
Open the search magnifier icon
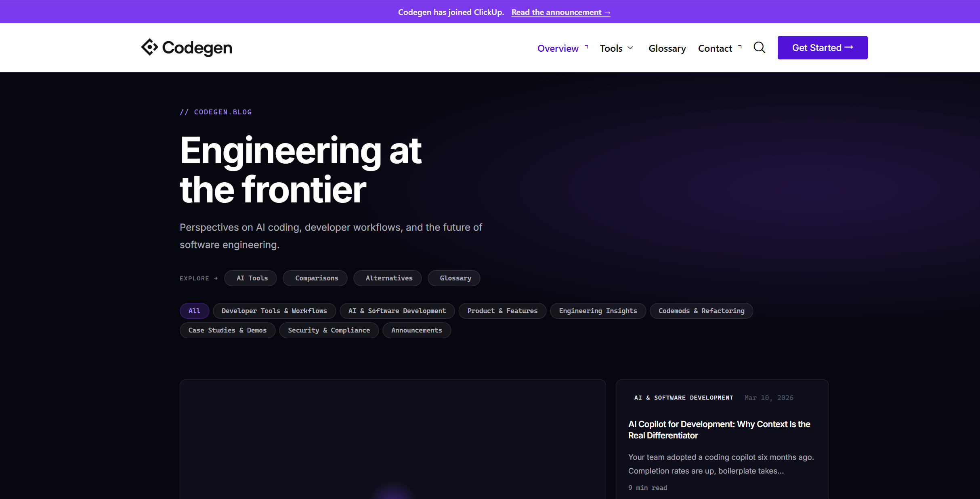click(759, 48)
